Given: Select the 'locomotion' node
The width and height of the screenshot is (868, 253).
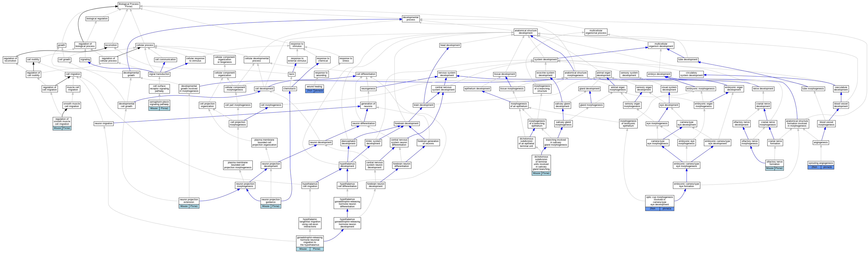Looking at the screenshot, I should [x=111, y=45].
